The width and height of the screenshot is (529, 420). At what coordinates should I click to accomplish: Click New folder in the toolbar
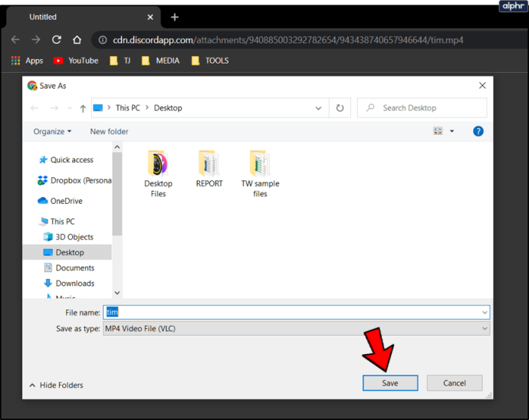click(109, 131)
